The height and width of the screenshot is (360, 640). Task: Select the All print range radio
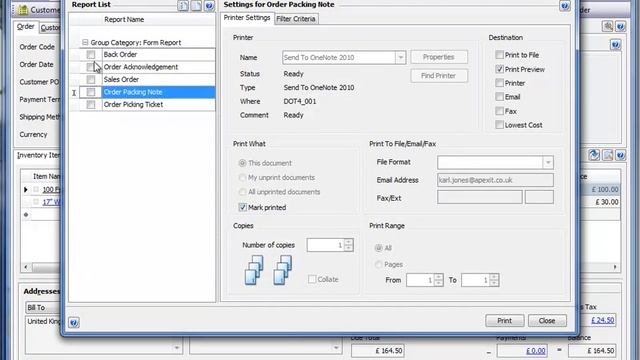tap(378, 248)
